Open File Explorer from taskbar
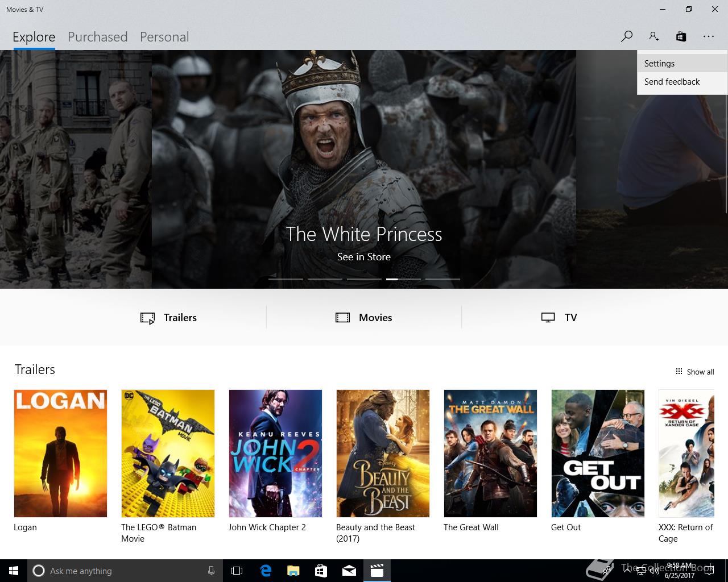 (293, 571)
